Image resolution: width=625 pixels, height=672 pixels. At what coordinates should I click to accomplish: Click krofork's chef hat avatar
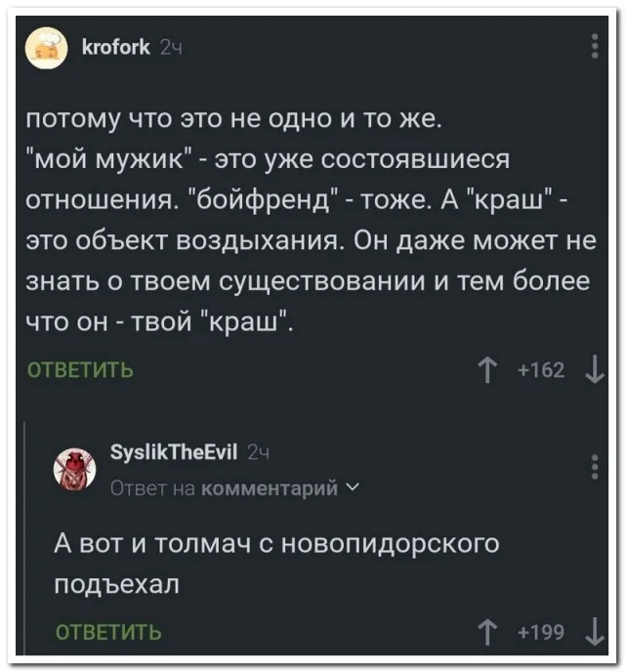click(x=45, y=46)
